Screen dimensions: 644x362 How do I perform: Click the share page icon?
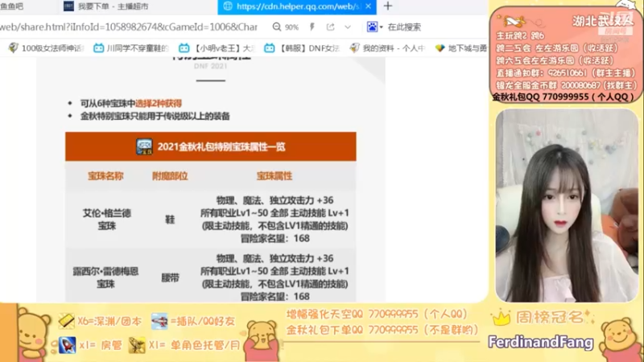pos(330,27)
